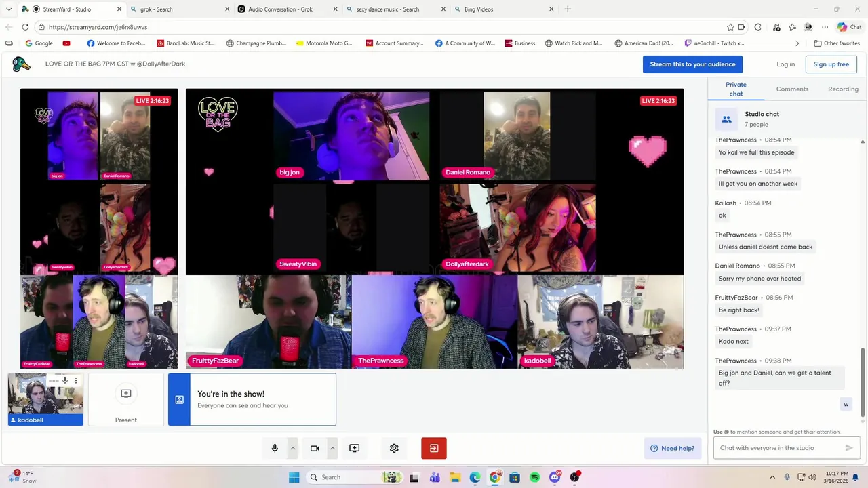Click Stream this to your audience button
Viewport: 868px width, 488px height.
click(x=692, y=64)
